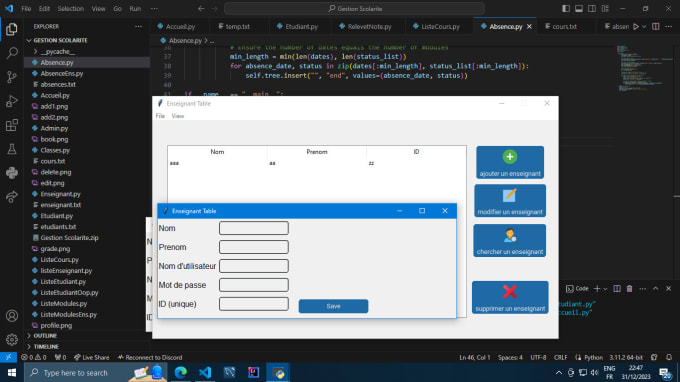The height and width of the screenshot is (382, 680).
Task: Click the remote window icon in status bar
Action: [x=8, y=357]
